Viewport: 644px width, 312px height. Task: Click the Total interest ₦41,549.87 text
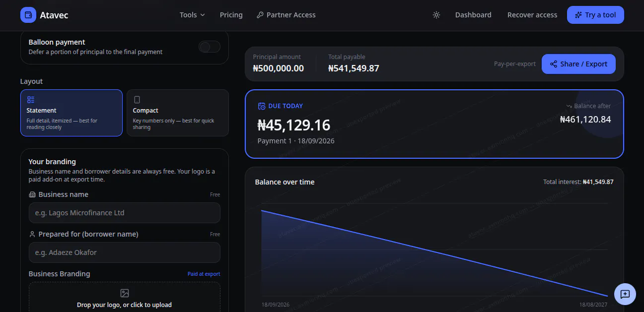tap(578, 182)
